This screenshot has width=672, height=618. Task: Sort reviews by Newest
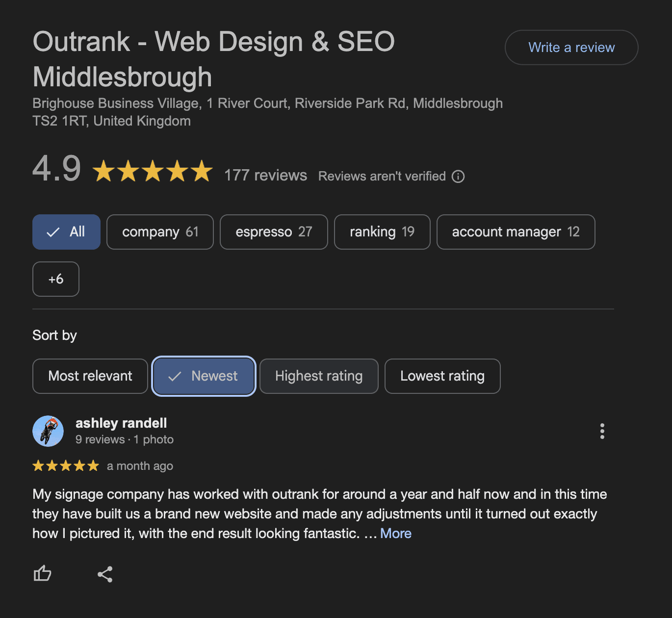pos(204,376)
